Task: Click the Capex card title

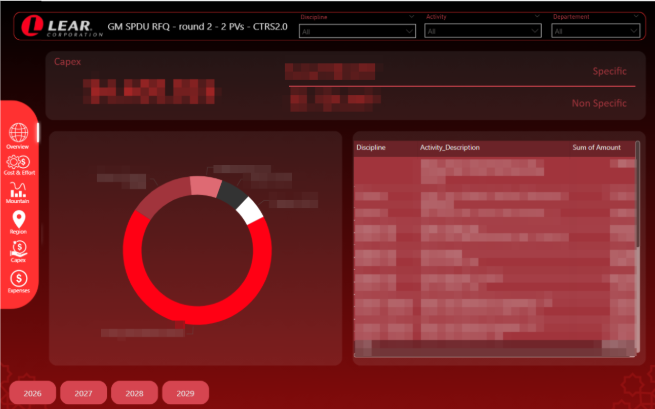Action: (x=67, y=62)
